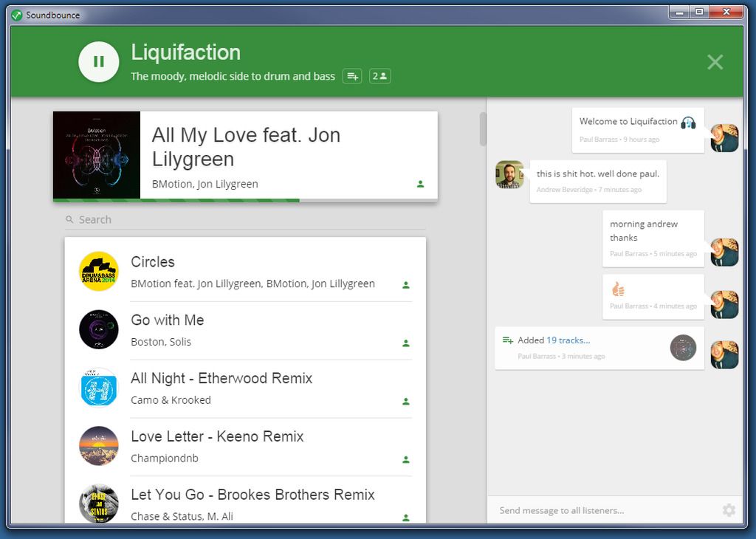Click Paul's avatar next to morning andrew
The height and width of the screenshot is (539, 756).
pyautogui.click(x=725, y=252)
